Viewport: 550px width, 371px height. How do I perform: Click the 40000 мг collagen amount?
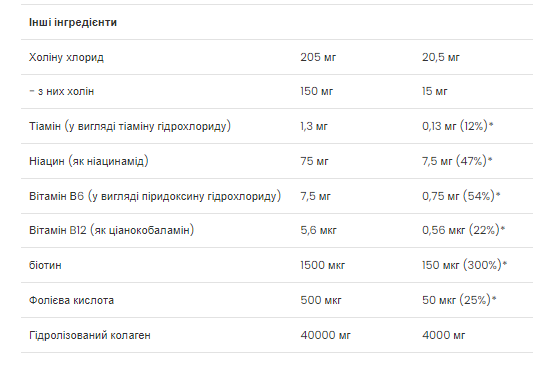[325, 335]
